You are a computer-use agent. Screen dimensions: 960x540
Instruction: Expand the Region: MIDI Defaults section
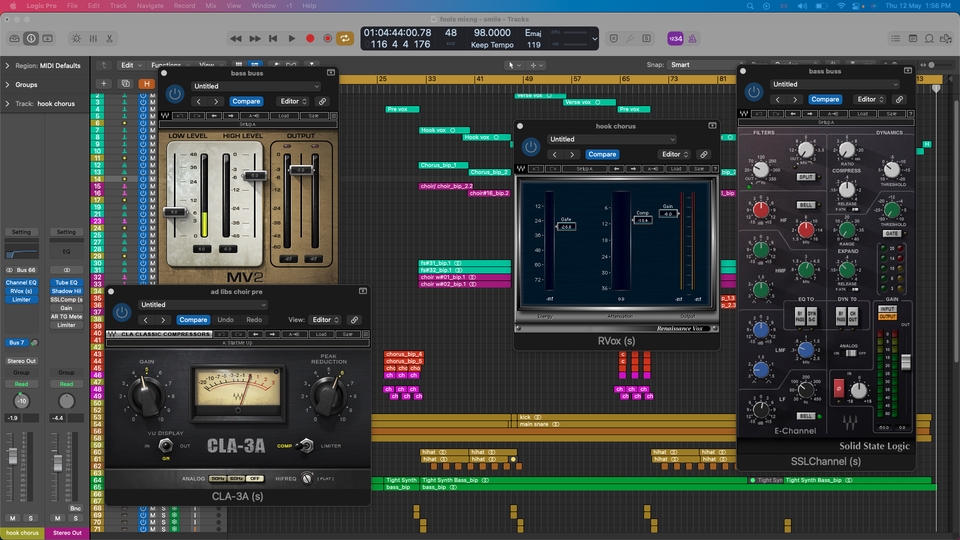click(7, 66)
